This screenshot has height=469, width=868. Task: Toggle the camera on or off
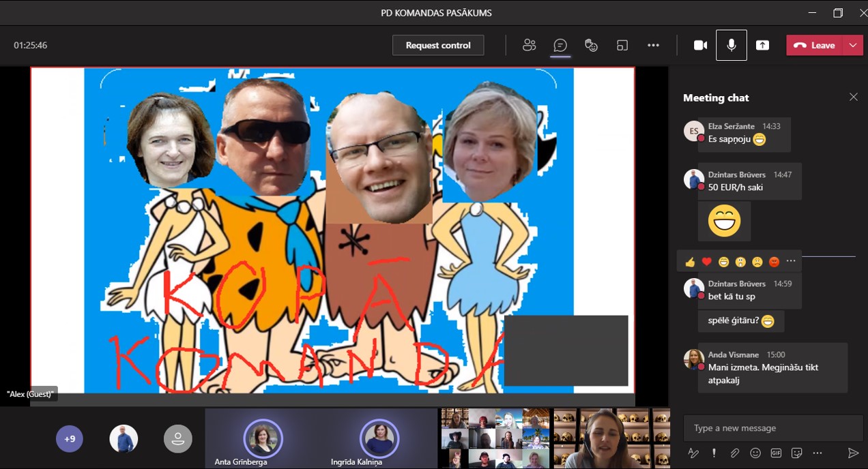pos(700,45)
